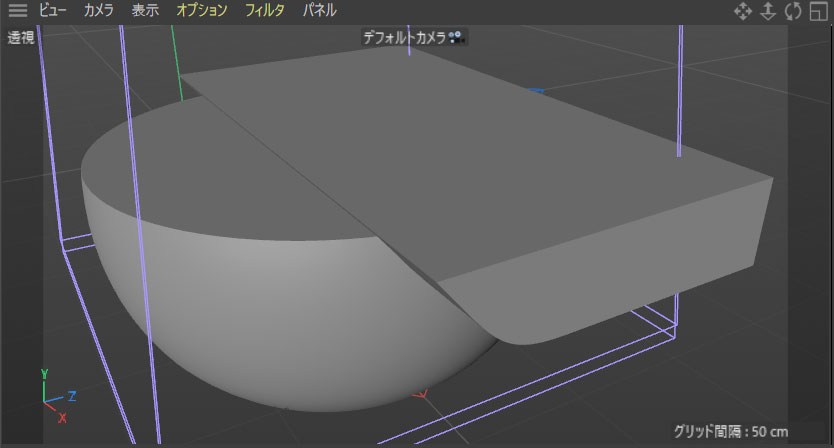Open the ビュー menu
This screenshot has width=834, height=448.
tap(53, 11)
